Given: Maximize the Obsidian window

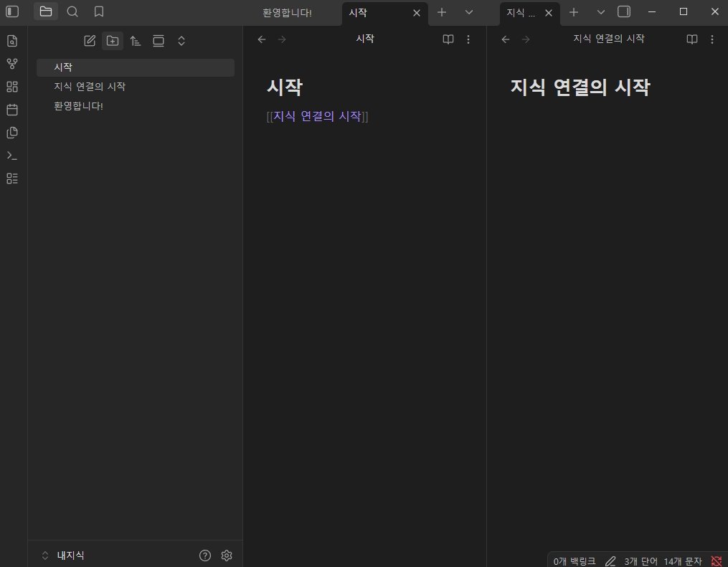Looking at the screenshot, I should [x=684, y=11].
